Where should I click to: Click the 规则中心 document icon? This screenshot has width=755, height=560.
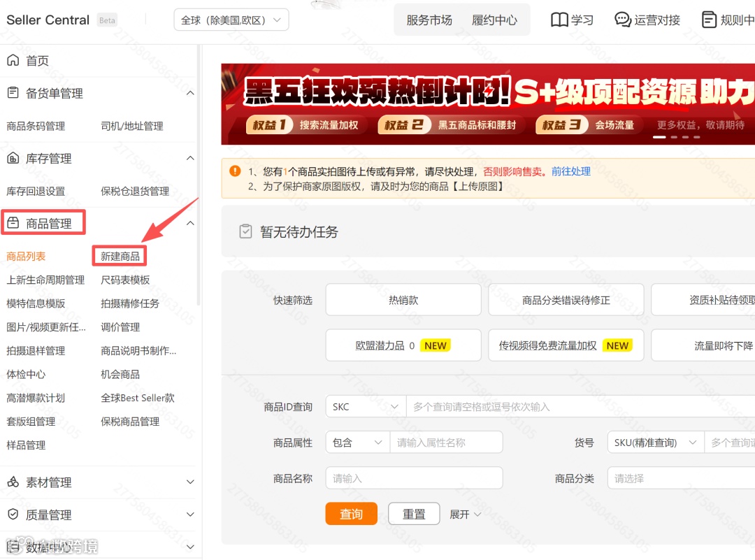pyautogui.click(x=709, y=20)
